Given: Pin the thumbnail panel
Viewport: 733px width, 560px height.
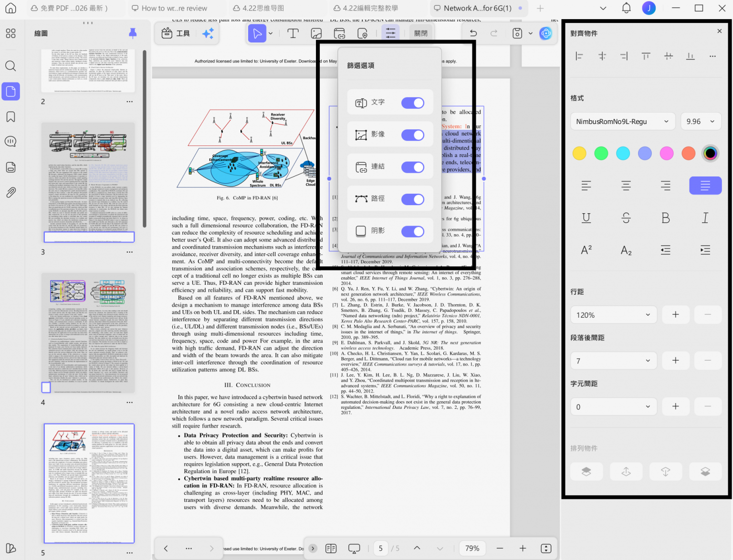Looking at the screenshot, I should click(133, 33).
